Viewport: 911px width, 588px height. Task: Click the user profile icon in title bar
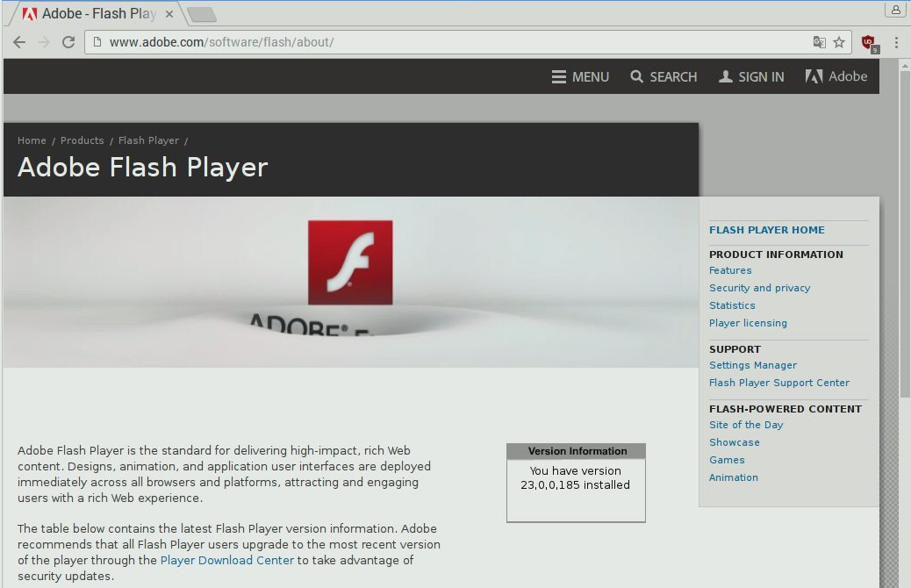click(895, 10)
